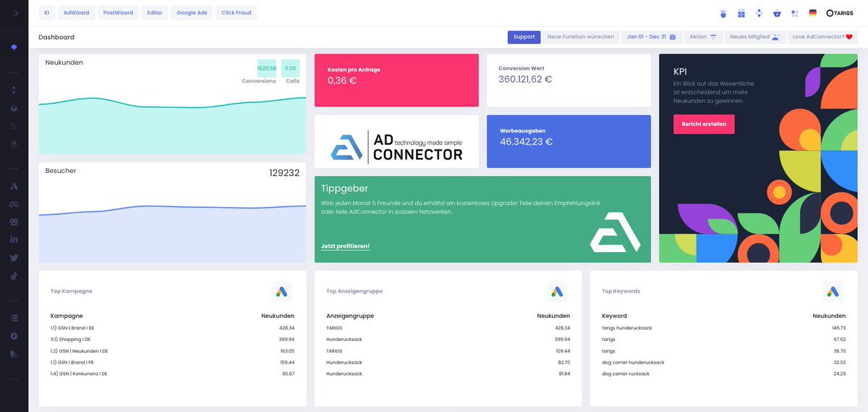This screenshot has width=868, height=412.
Task: Click the plant pot icon in header
Action: pos(723,13)
